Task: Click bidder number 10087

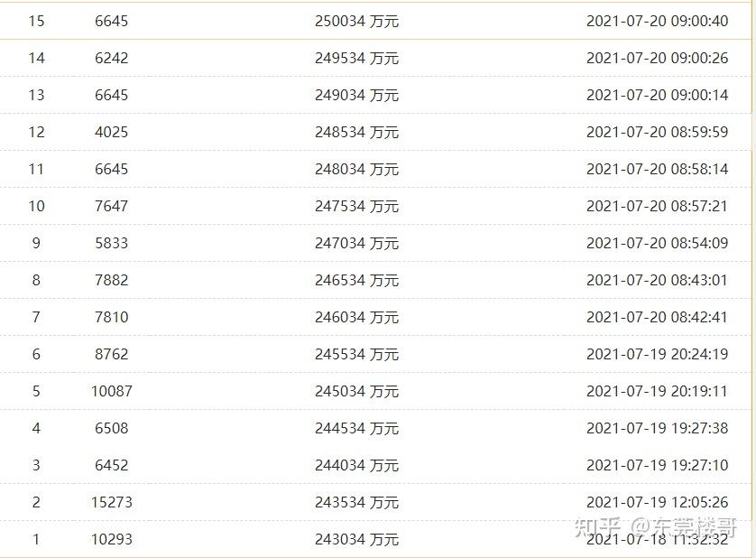Action: tap(111, 391)
